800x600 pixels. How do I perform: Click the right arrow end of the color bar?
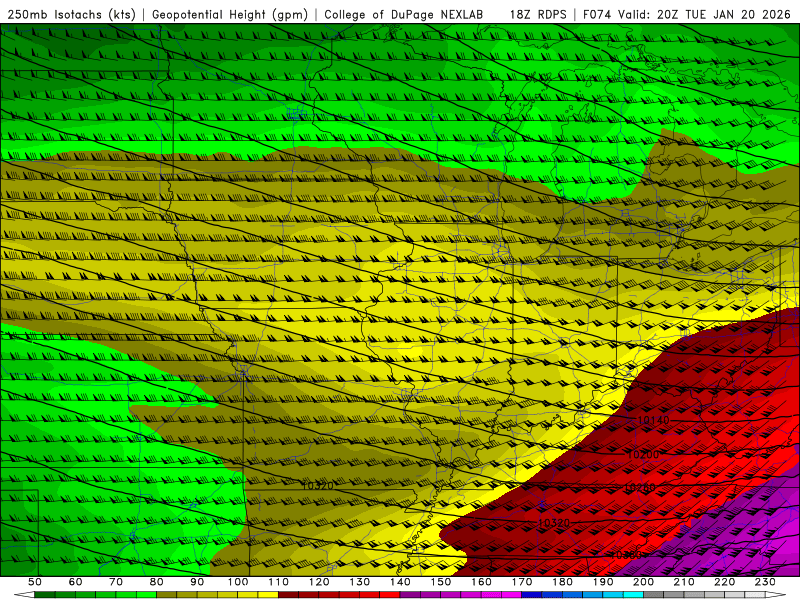coord(776,595)
